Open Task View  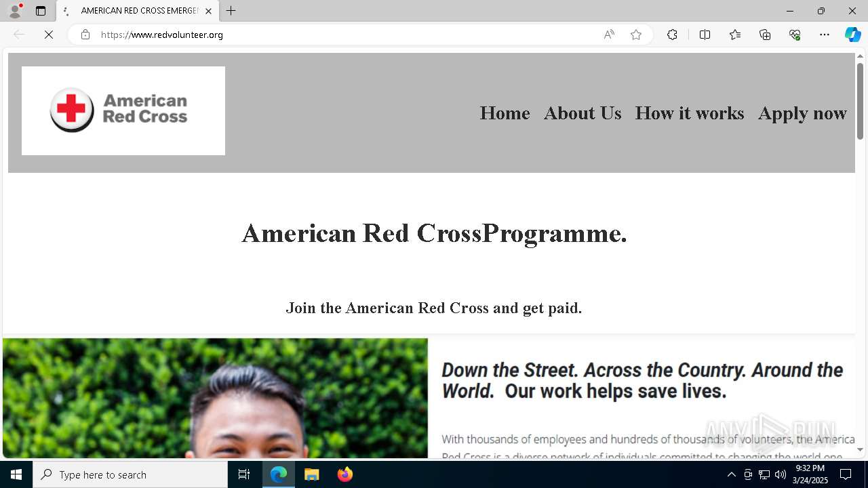pyautogui.click(x=244, y=474)
